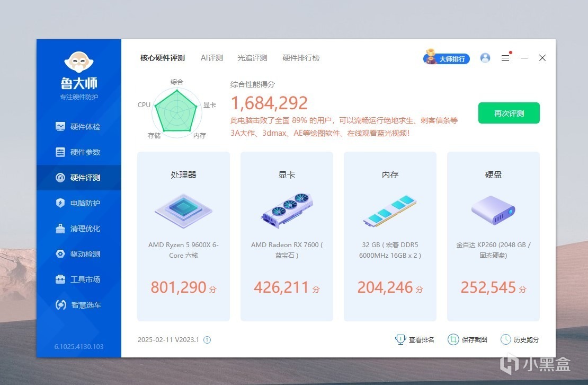Switch to AI评测 tab

coord(211,58)
